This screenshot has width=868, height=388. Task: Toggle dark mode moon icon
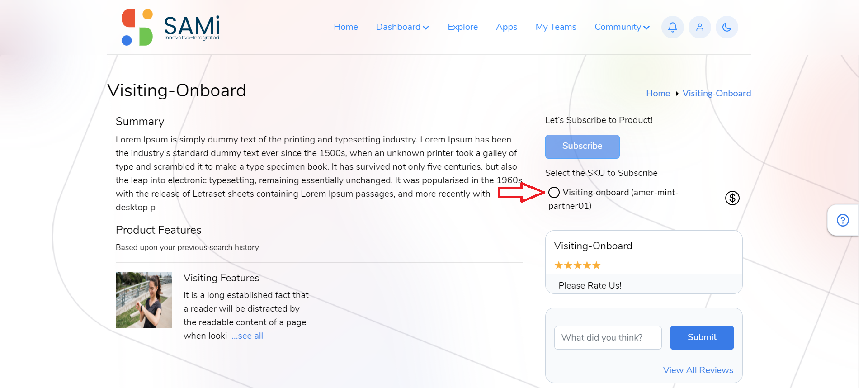[726, 27]
